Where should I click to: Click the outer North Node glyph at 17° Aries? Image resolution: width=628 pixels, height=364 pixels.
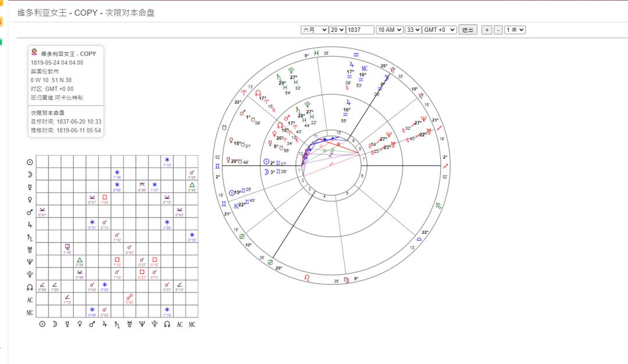(x=258, y=93)
